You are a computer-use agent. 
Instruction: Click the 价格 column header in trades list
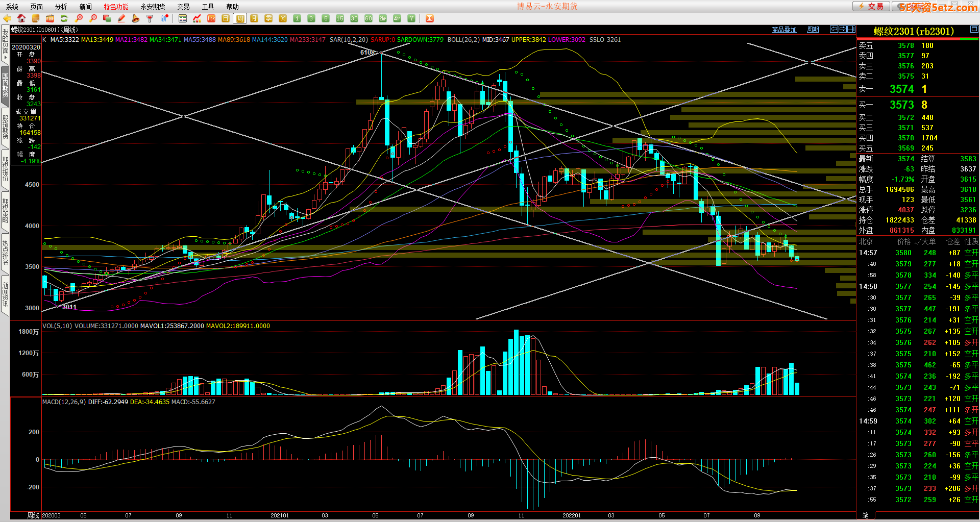click(x=904, y=242)
